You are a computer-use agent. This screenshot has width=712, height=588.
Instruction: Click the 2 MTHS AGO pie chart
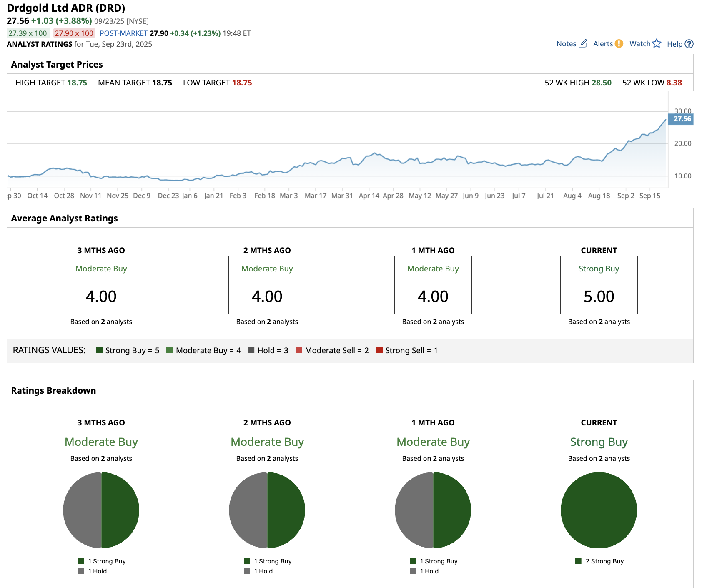267,510
